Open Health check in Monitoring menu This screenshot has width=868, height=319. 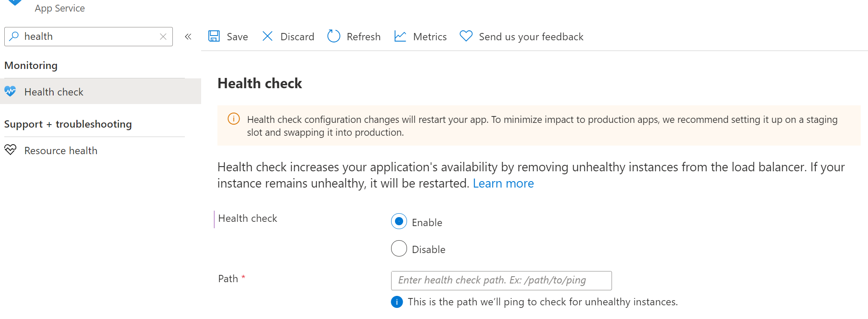pos(54,92)
